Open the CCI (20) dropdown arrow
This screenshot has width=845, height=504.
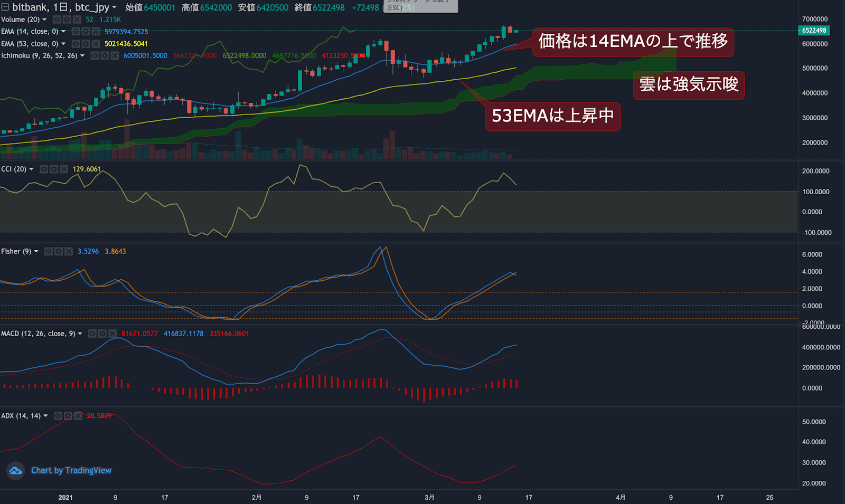coord(31,169)
